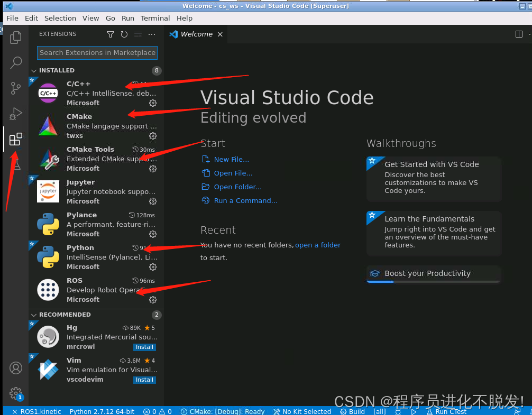
Task: Install the Vim extension
Action: [x=144, y=380]
